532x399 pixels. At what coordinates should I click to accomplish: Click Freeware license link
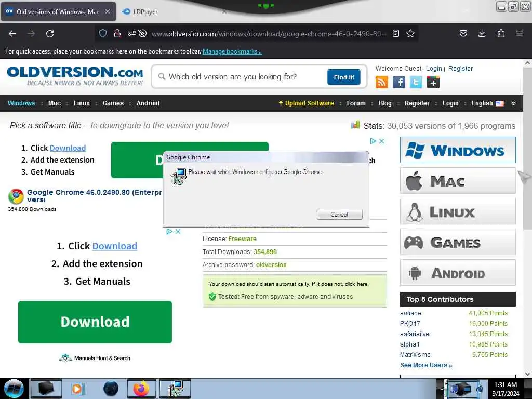242,239
